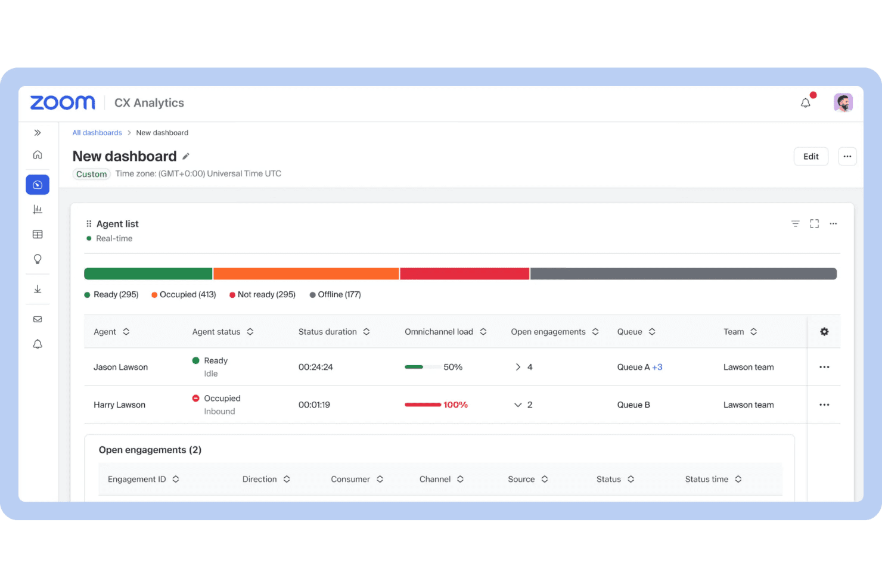Sort by Agent status column

pos(250,332)
